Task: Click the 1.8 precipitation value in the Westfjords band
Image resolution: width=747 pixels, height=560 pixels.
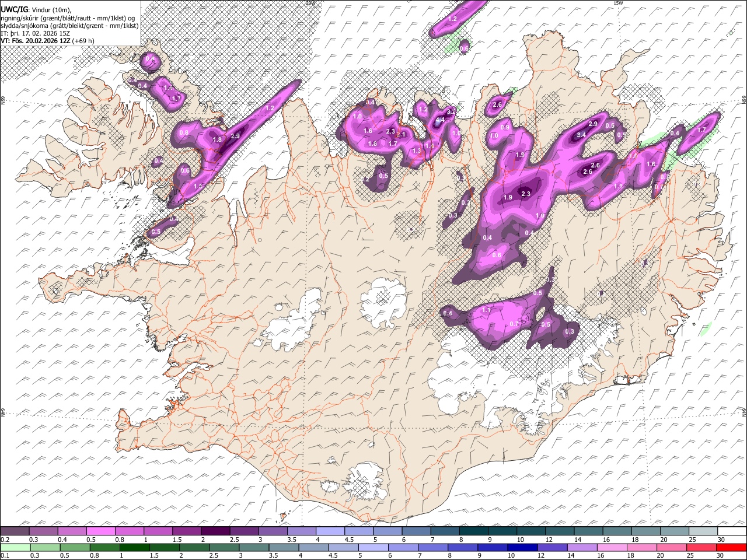Action: pos(218,140)
